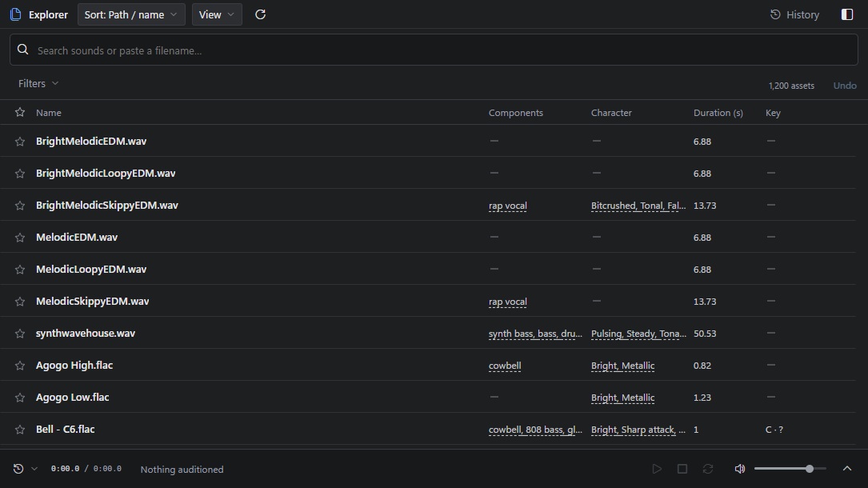Star the MelodicEDM.wav row

coord(20,238)
